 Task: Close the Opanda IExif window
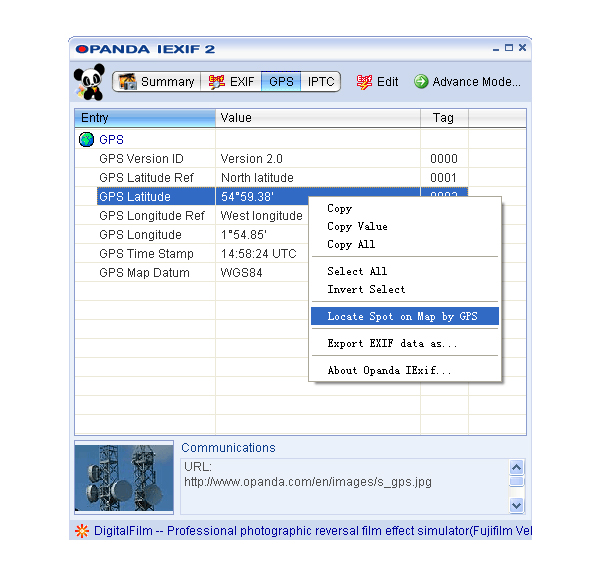522,47
